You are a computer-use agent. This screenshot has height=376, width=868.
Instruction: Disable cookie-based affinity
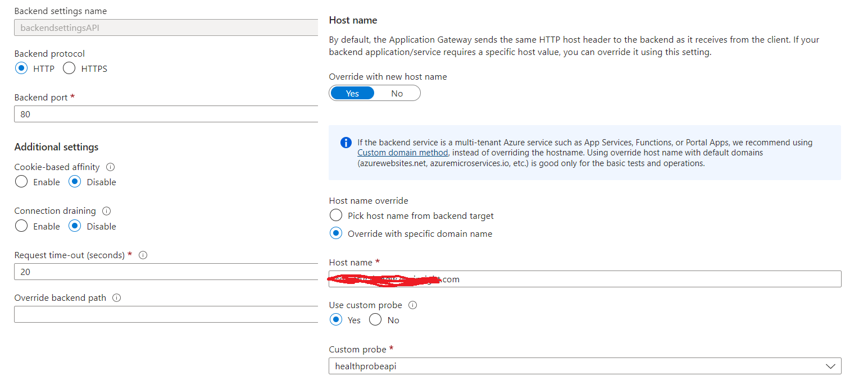75,182
